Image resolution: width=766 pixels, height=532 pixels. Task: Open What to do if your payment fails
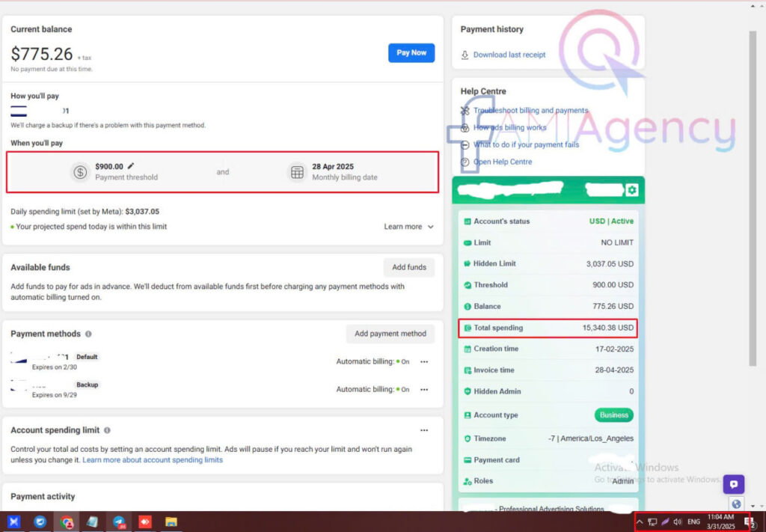tap(526, 145)
